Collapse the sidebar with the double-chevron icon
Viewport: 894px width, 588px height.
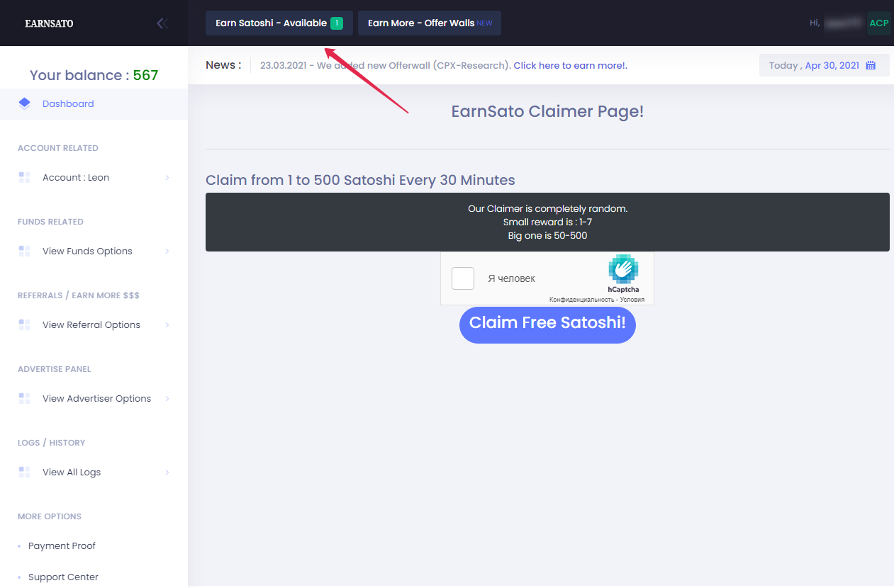(x=162, y=23)
